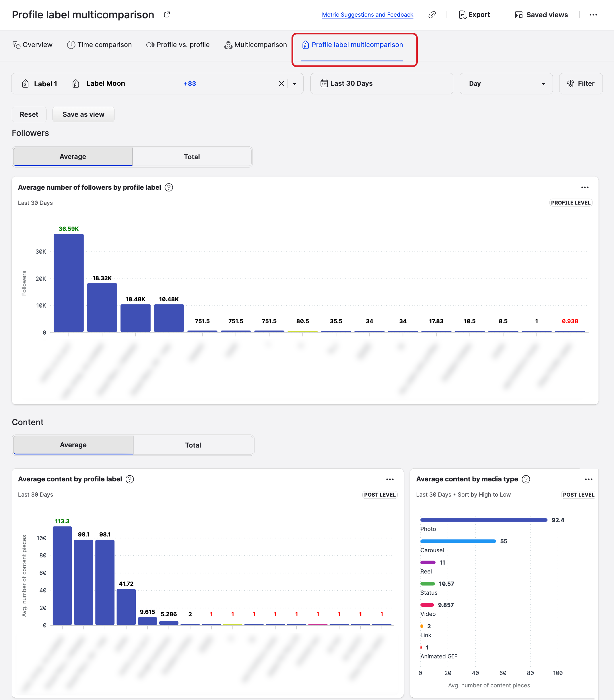Expand the profile label selector arrow
The width and height of the screenshot is (614, 700).
tap(294, 83)
